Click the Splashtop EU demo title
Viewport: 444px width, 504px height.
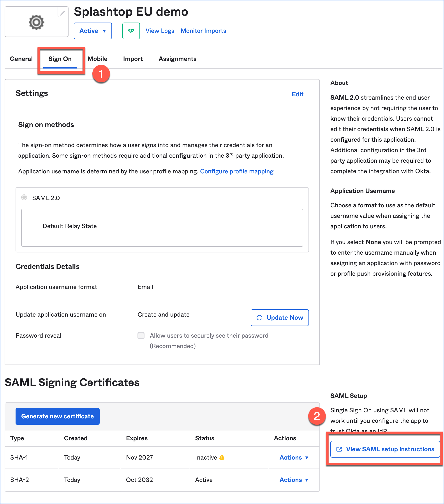131,12
